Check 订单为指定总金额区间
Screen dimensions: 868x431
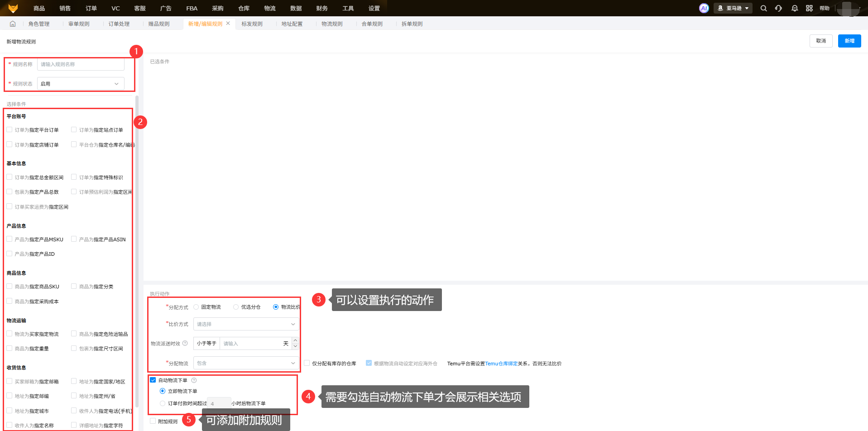click(10, 177)
